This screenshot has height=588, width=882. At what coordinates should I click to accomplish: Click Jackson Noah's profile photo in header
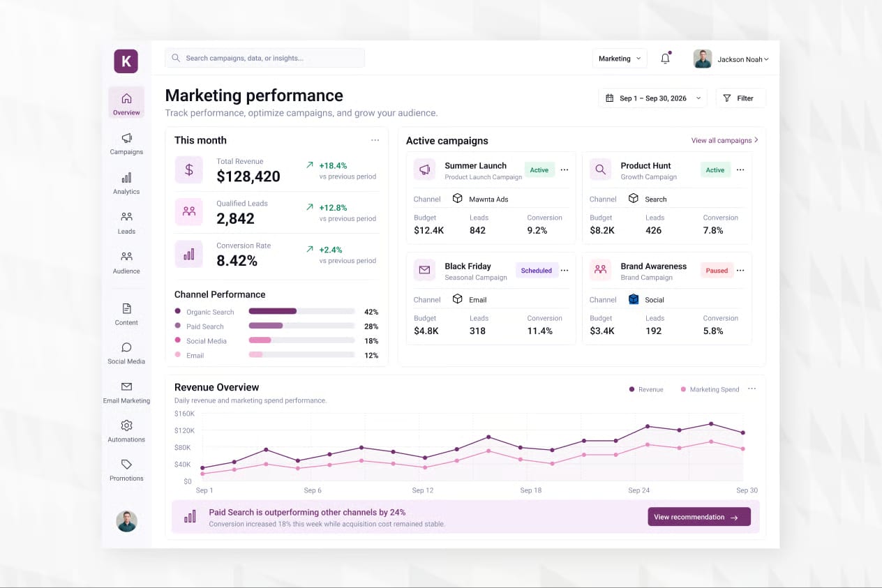point(703,59)
